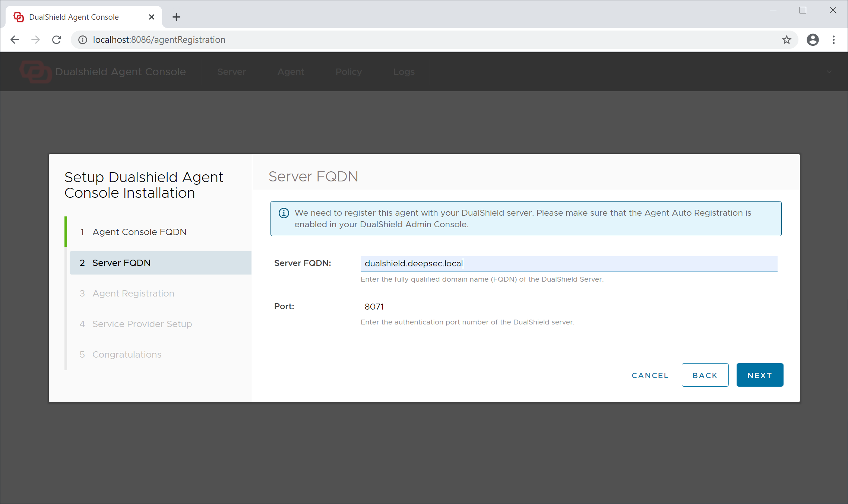
Task: Open the Policy menu in header
Action: 348,72
